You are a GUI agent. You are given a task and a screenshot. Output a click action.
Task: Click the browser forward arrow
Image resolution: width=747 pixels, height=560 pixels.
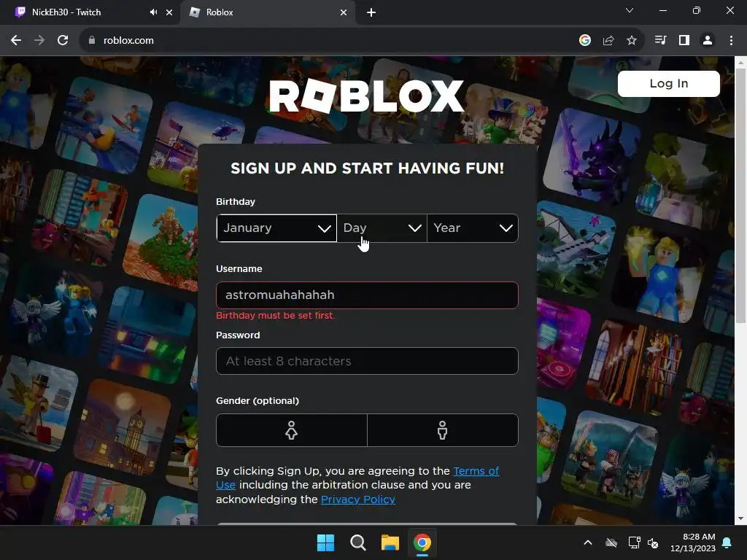pyautogui.click(x=39, y=41)
